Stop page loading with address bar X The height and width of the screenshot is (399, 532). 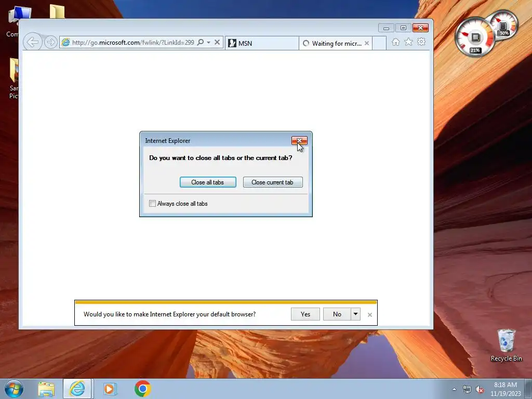(217, 43)
